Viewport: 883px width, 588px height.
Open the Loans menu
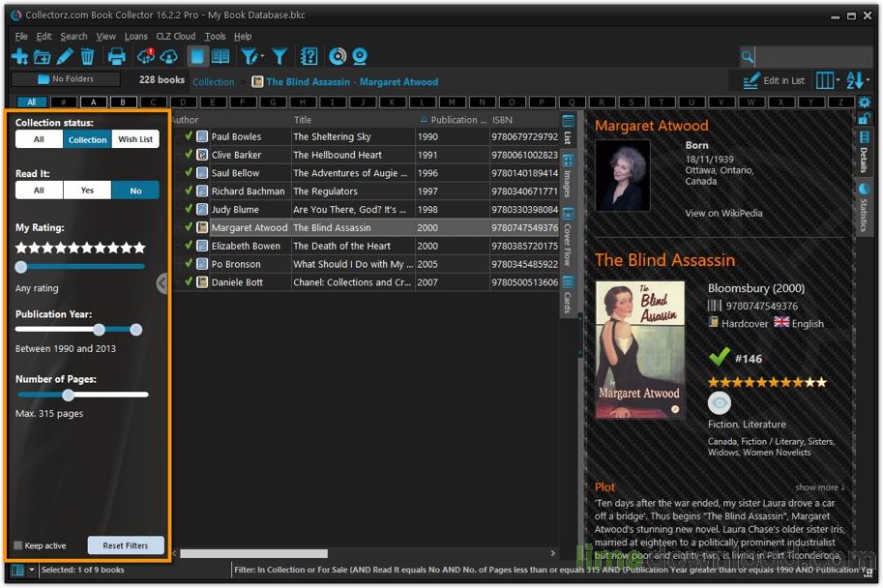coord(135,36)
